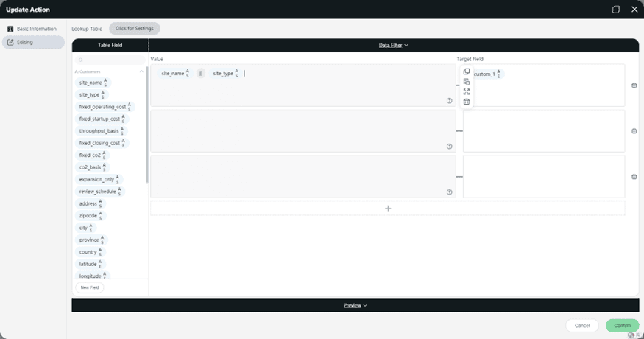This screenshot has width=644, height=339.
Task: Pick fixed_operating_cost from the field list
Action: (x=105, y=107)
